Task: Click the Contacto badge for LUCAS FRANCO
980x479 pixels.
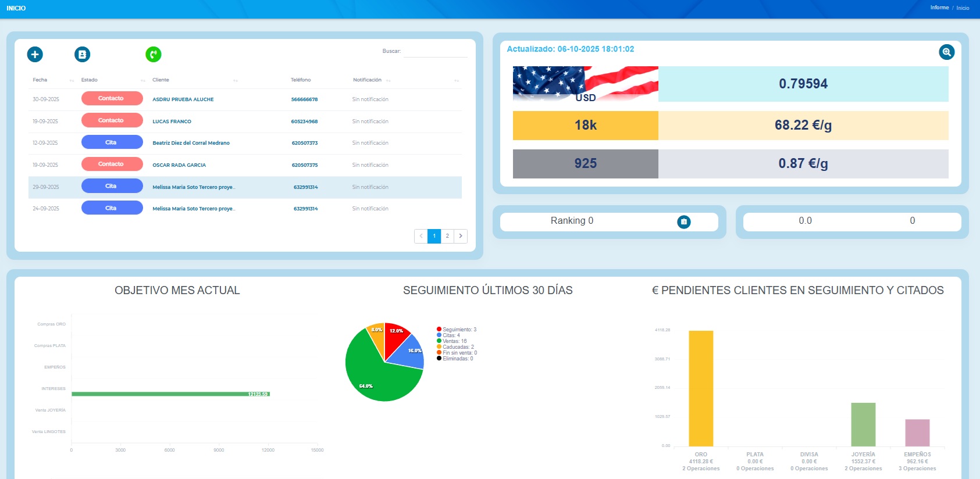Action: [x=112, y=120]
